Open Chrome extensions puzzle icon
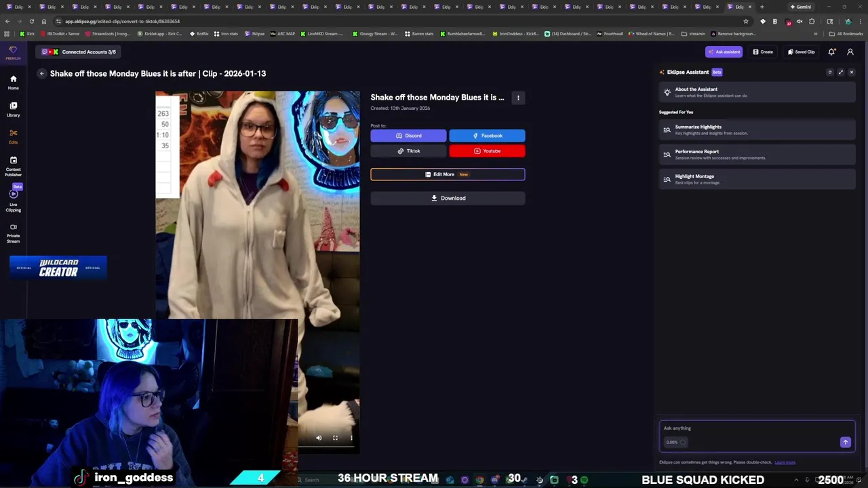Image resolution: width=868 pixels, height=488 pixels. (812, 21)
